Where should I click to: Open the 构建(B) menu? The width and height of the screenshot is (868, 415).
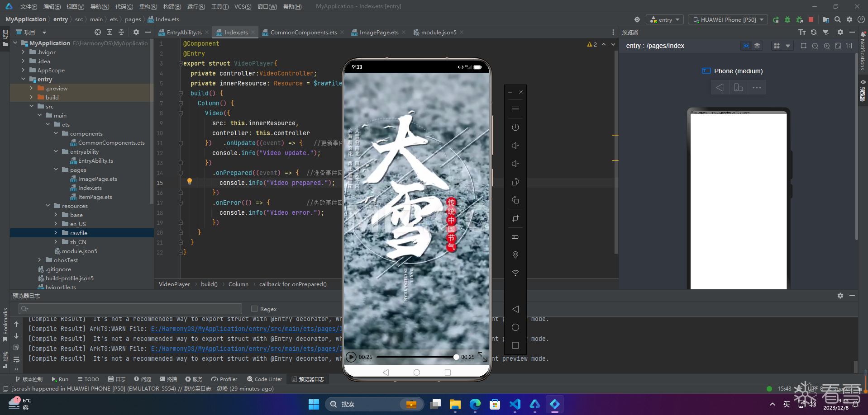click(172, 7)
